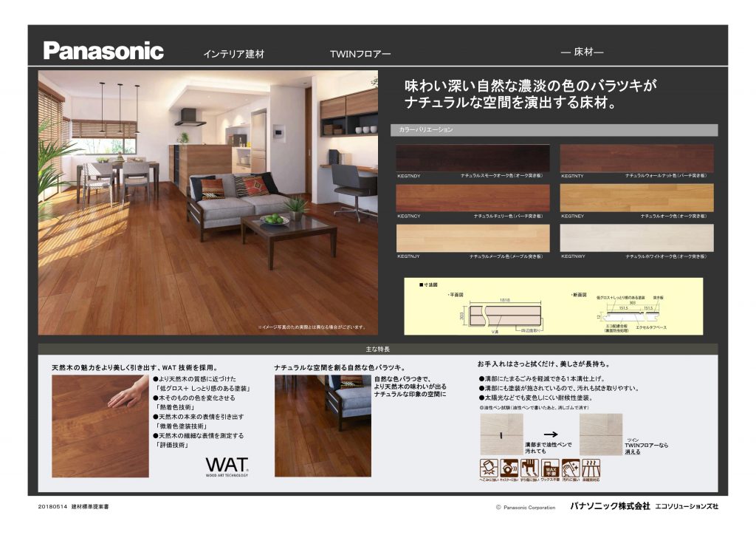Click the headline line 'ナチュラルな空間を演出する床材。'
This screenshot has width=756, height=535.
[511, 103]
